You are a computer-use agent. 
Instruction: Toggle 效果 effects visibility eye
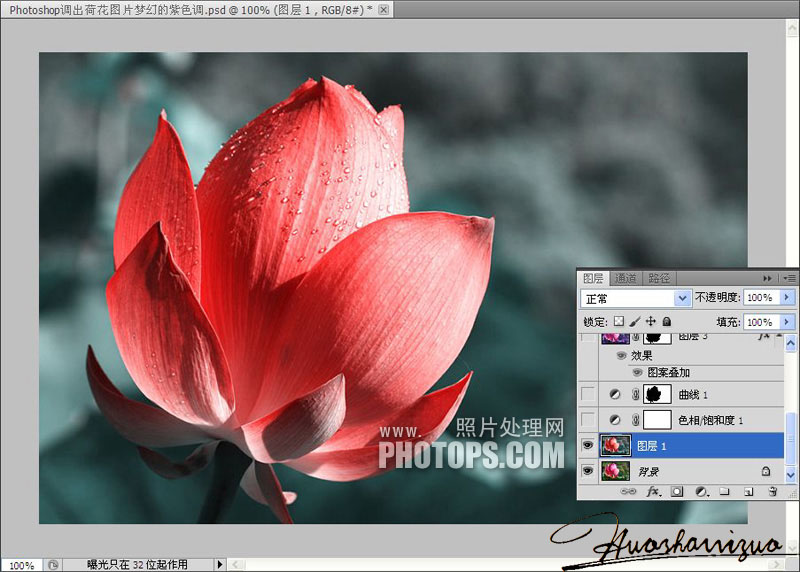pos(621,356)
